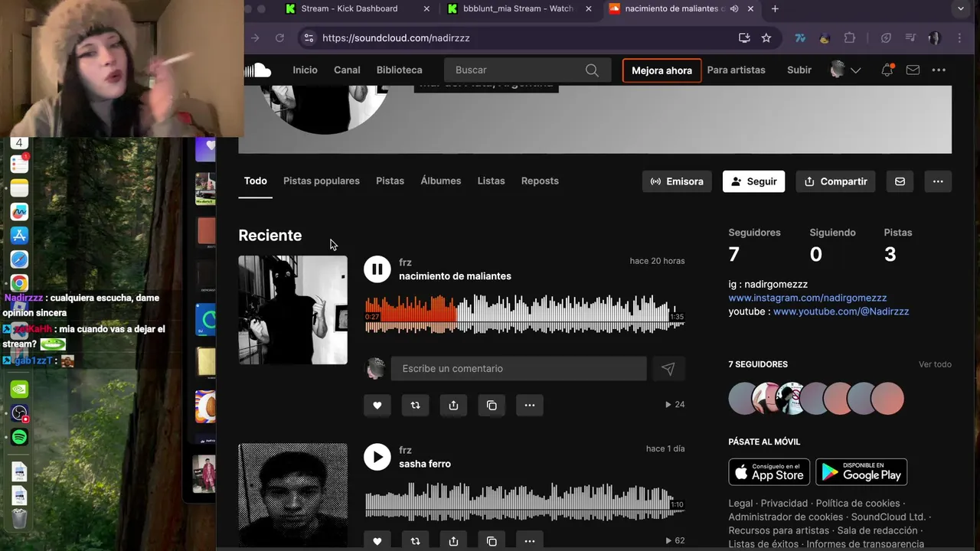Play the track sasha ferro
Viewport: 980px width, 551px height.
tap(377, 457)
